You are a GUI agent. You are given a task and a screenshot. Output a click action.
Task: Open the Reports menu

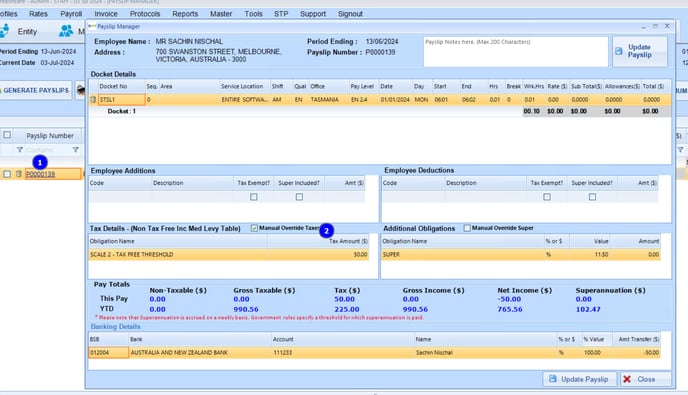[x=185, y=14]
